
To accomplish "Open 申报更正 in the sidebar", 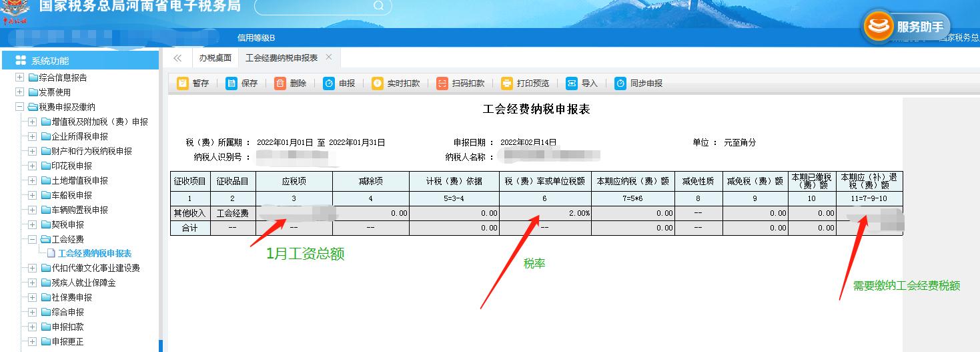I will click(67, 341).
